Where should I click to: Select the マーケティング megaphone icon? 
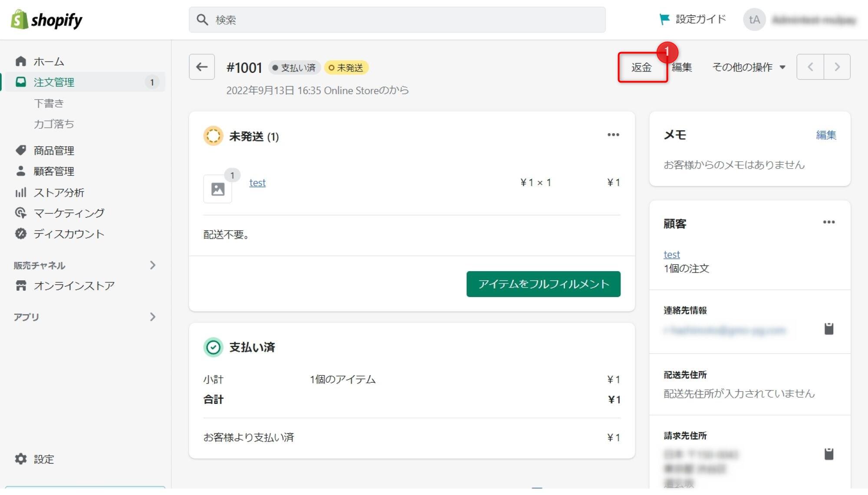click(21, 213)
